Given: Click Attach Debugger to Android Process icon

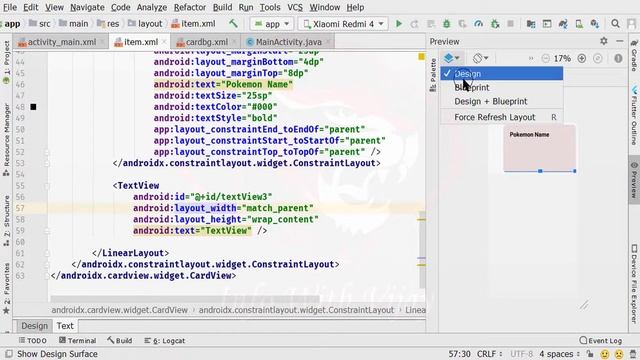Looking at the screenshot, I should 495,24.
